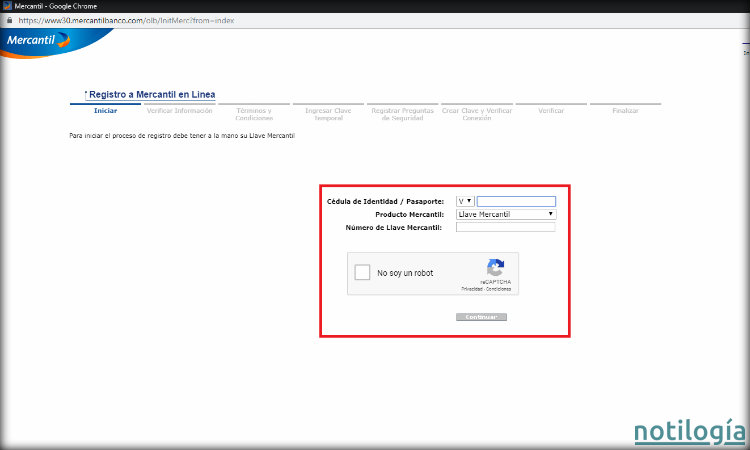Select the Ingresar Clave Temporal step

pyautogui.click(x=328, y=114)
